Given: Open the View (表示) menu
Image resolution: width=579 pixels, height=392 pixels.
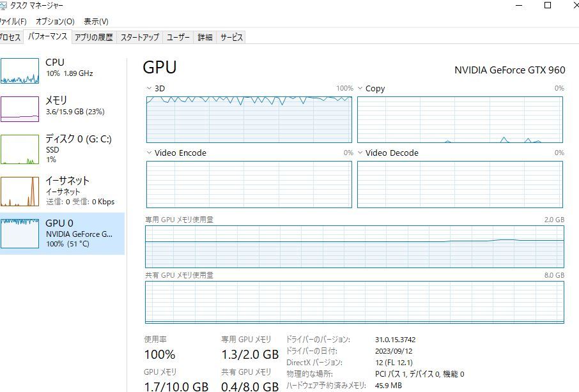Looking at the screenshot, I should [x=96, y=22].
